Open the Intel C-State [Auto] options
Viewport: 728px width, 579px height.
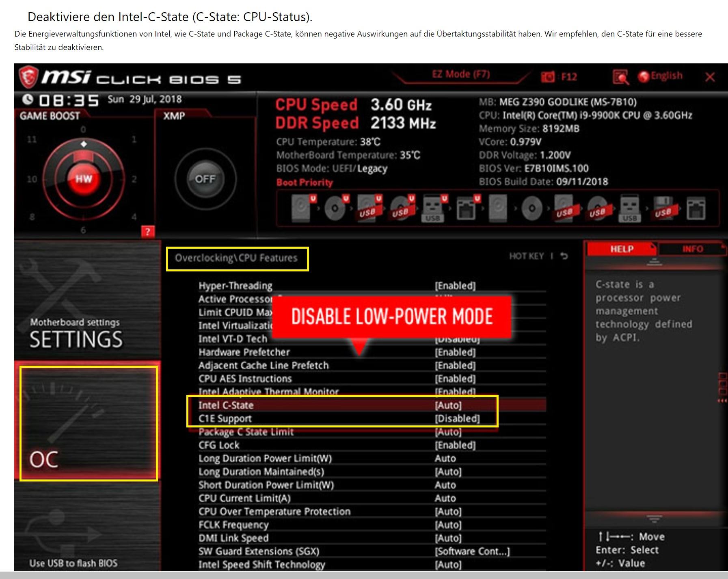pos(448,405)
